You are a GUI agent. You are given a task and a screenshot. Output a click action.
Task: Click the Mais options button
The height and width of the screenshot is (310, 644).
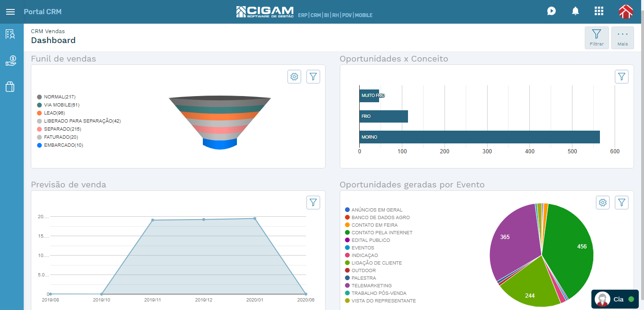(x=623, y=38)
